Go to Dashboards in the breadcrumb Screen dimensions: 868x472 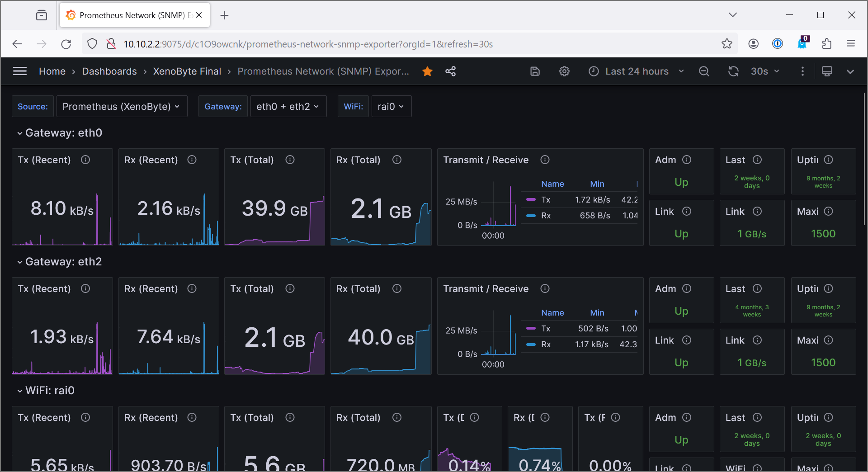click(x=109, y=71)
